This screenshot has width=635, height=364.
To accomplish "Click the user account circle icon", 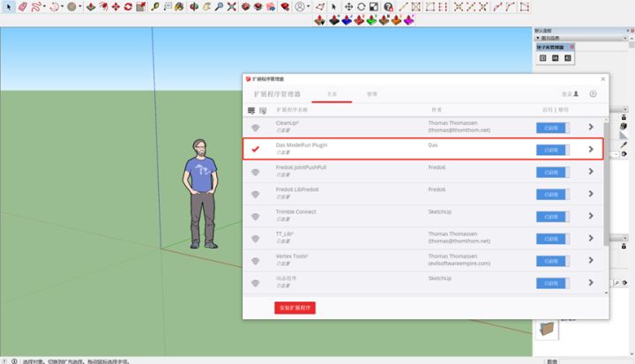I will point(300,6).
